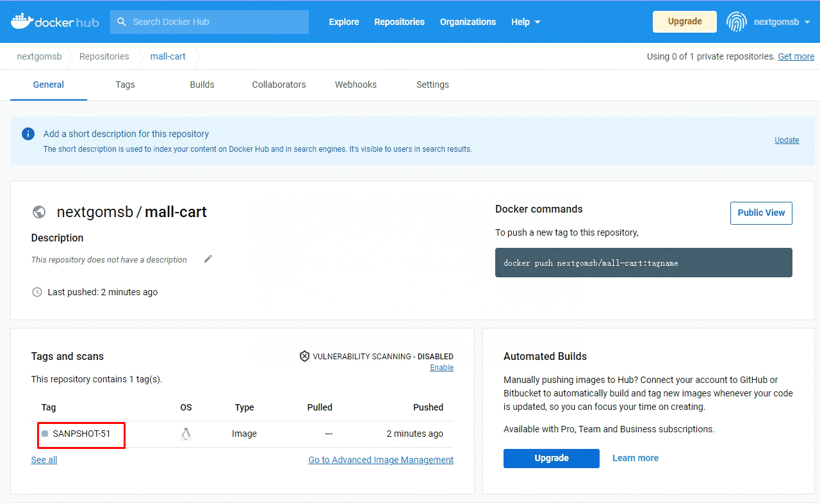This screenshot has width=820, height=504.
Task: Open the Webhooks tab
Action: point(356,85)
